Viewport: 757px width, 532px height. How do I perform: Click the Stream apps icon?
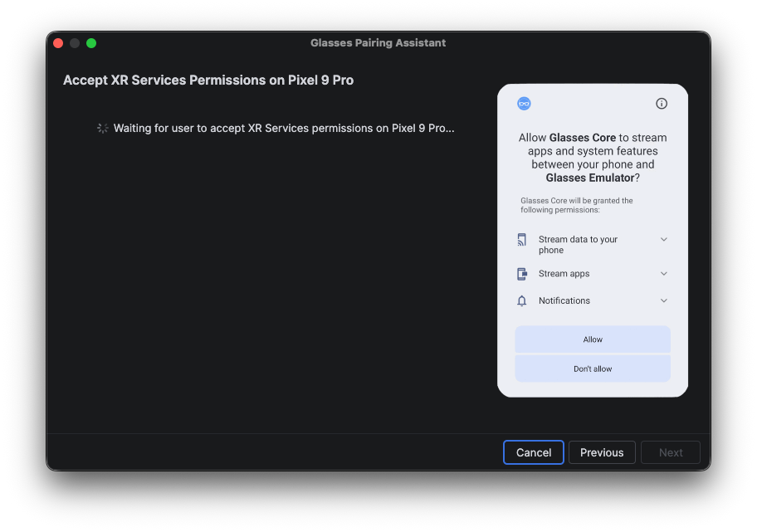click(522, 274)
